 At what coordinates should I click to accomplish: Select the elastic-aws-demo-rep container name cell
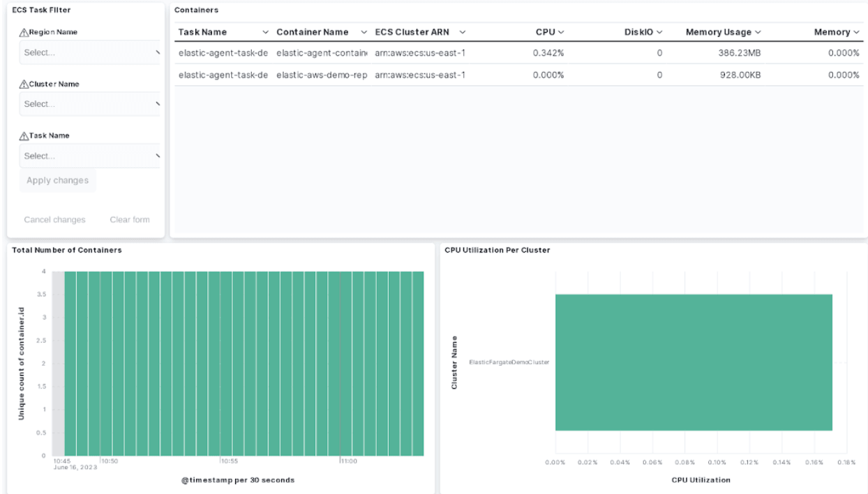321,75
